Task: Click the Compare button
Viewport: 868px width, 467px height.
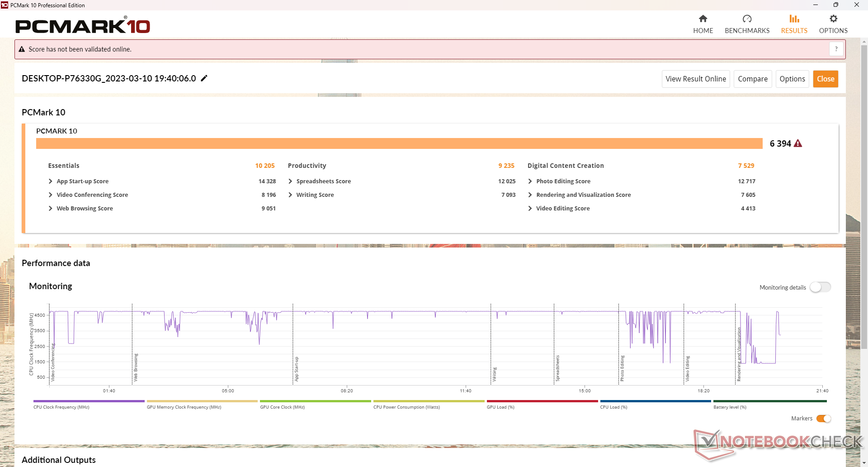Action: [753, 79]
